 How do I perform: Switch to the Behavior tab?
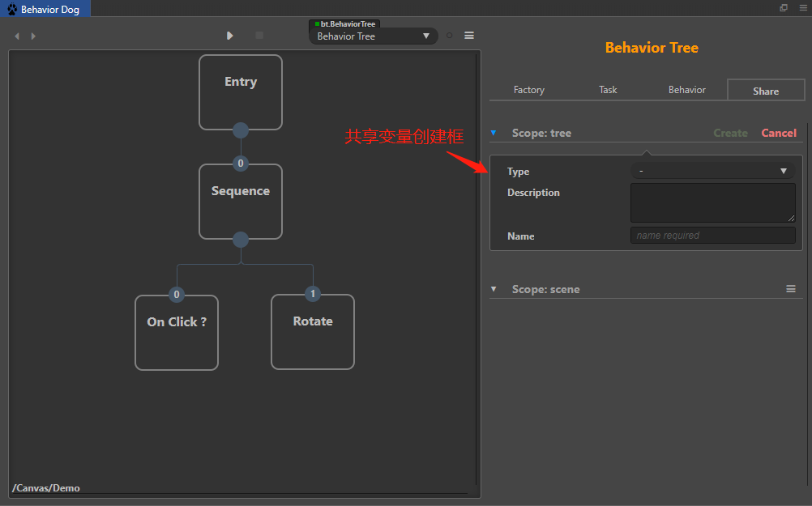click(x=686, y=90)
